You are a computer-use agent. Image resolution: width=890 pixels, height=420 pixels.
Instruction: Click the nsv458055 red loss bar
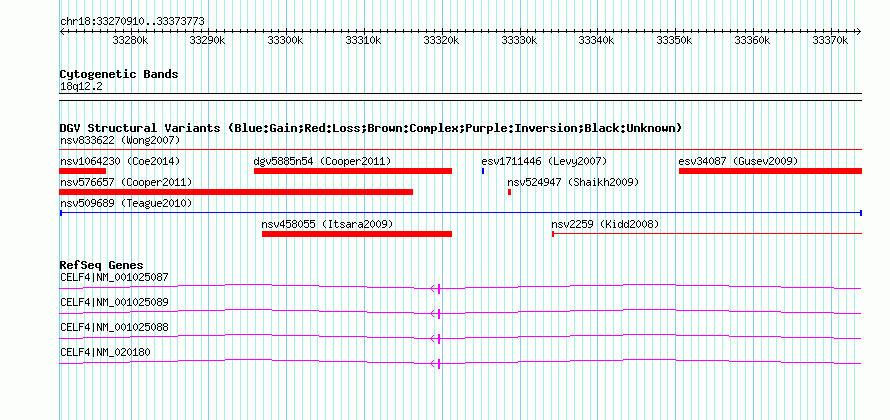[x=357, y=234]
